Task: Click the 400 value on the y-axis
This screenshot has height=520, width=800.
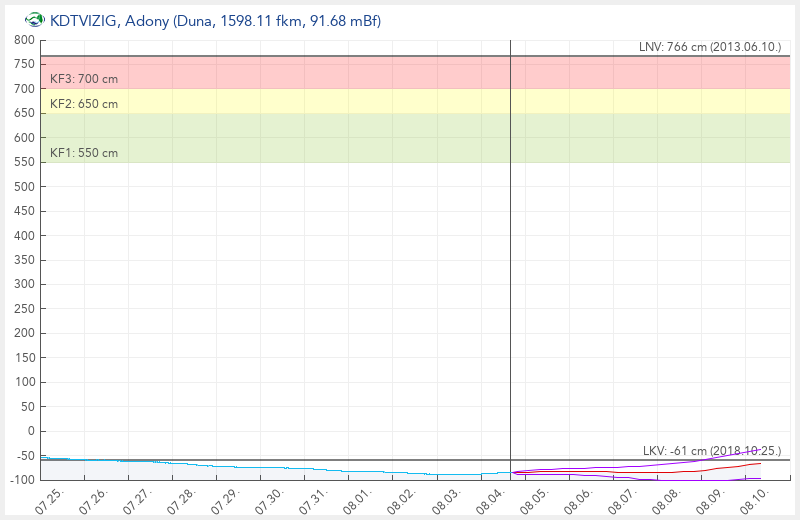Action: [x=24, y=236]
